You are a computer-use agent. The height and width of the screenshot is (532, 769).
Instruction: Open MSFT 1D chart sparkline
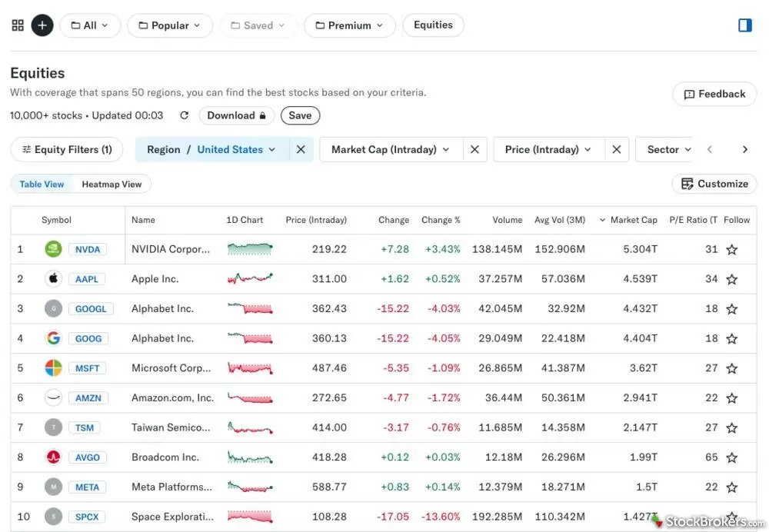250,367
